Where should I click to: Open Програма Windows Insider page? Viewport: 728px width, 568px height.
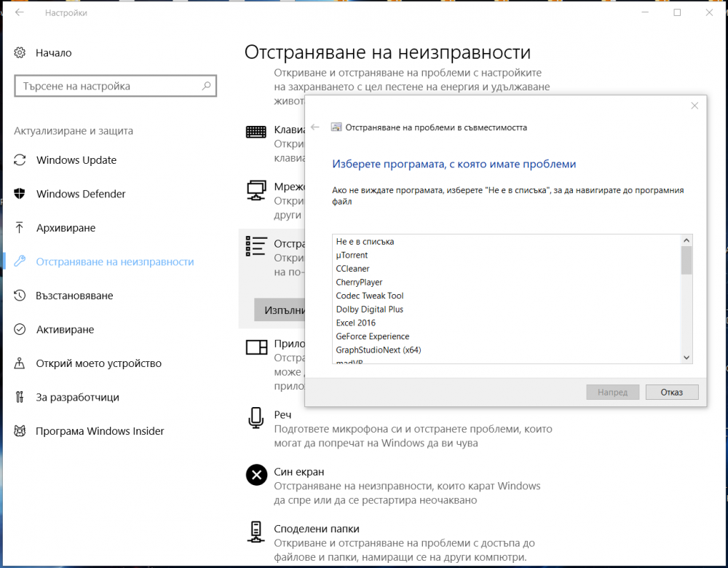click(x=100, y=431)
